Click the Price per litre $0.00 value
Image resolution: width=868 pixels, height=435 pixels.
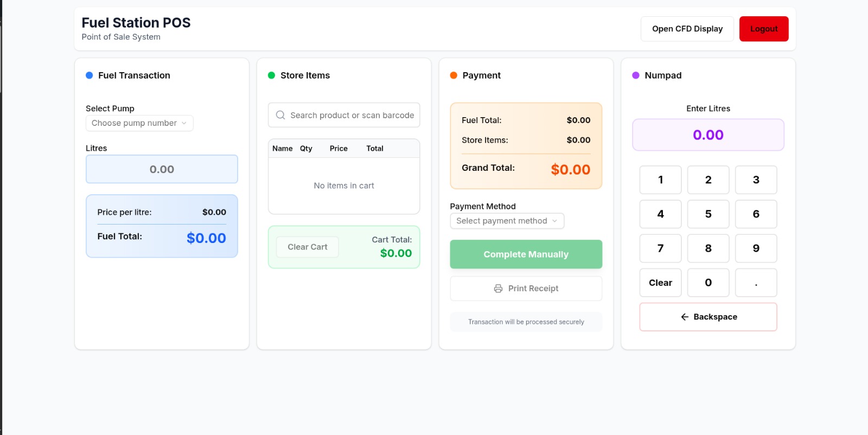214,212
